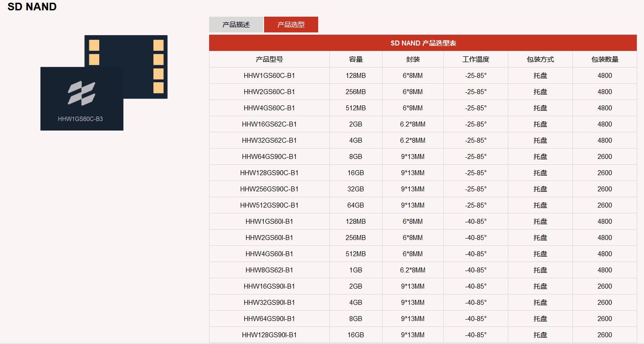644x344 pixels.
Task: Click the 封装 column header
Action: 413,59
